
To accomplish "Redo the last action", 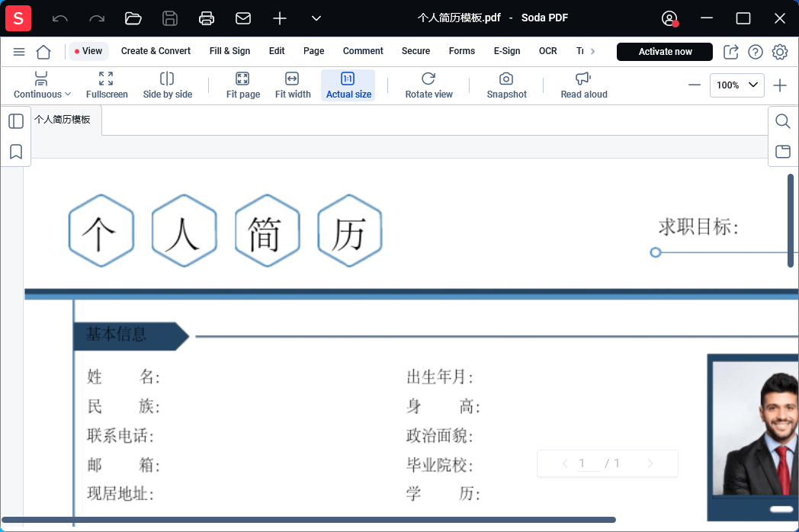I will 96,19.
